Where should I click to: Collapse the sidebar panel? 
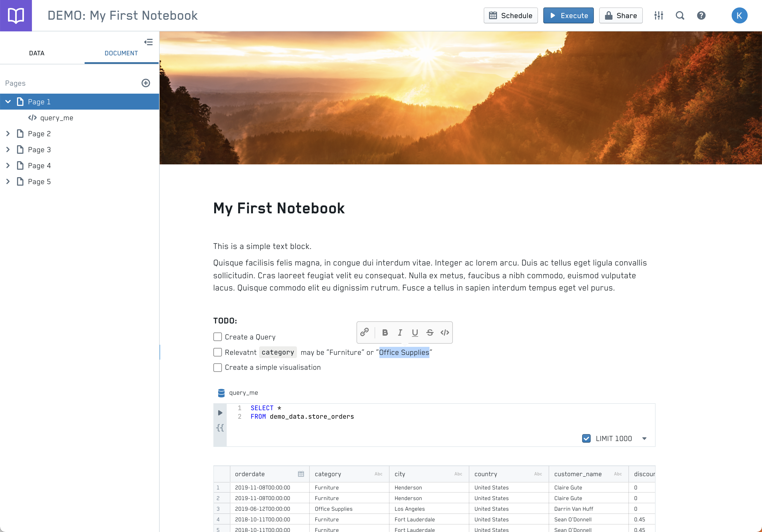coord(148,42)
